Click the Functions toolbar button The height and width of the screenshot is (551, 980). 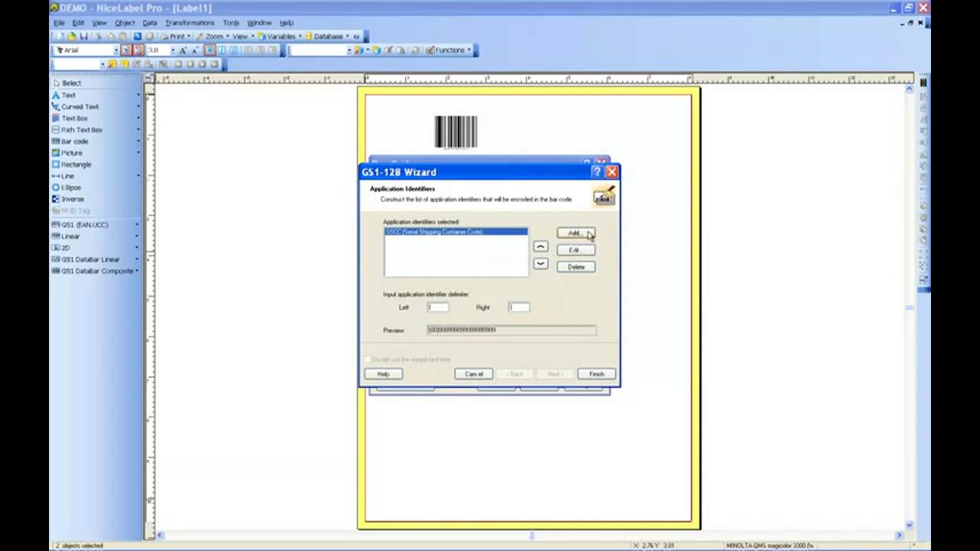coord(446,50)
